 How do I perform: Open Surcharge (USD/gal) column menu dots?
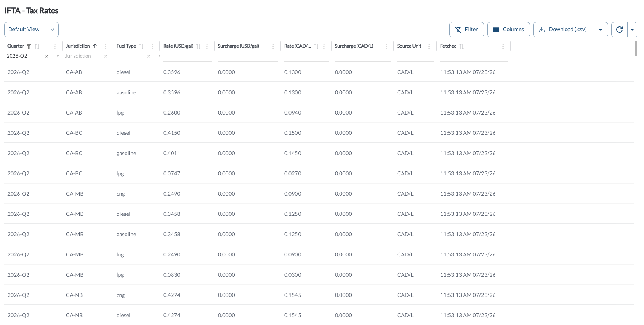273,46
